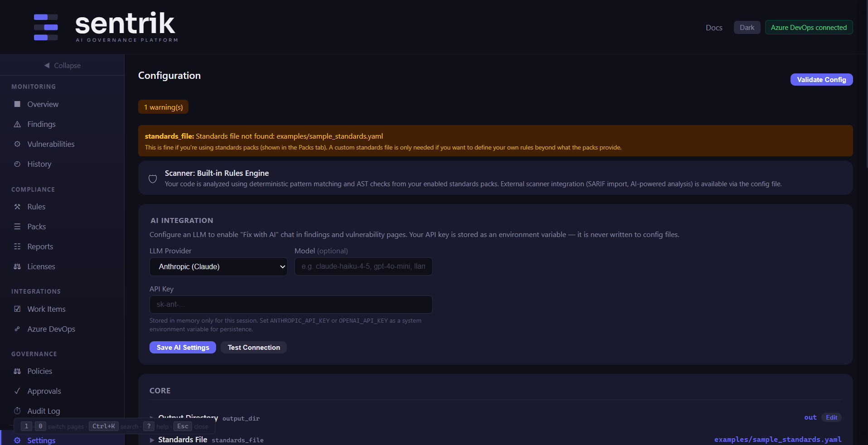This screenshot has width=868, height=445.
Task: Click the Reports grid icon
Action: tap(17, 247)
